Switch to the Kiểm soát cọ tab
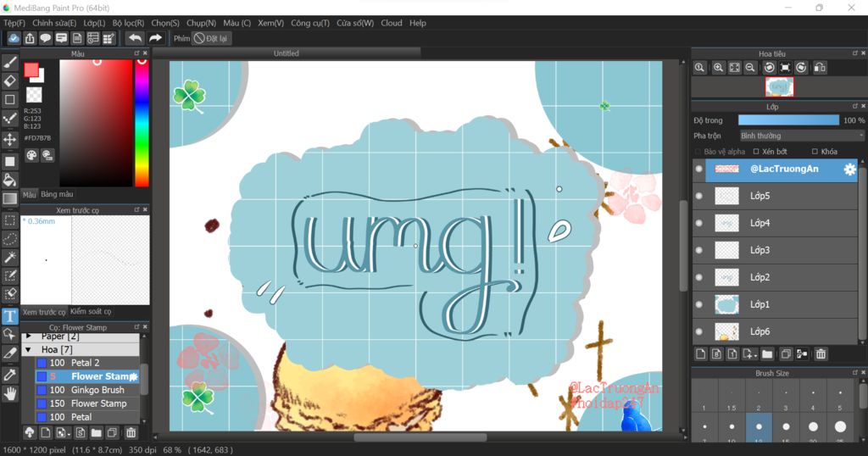 [91, 312]
